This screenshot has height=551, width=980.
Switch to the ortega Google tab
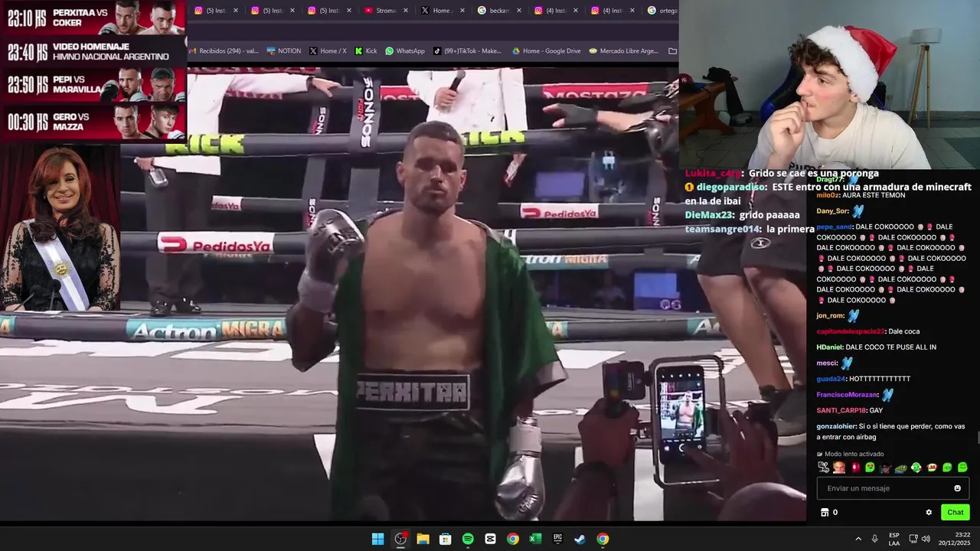coord(663,11)
